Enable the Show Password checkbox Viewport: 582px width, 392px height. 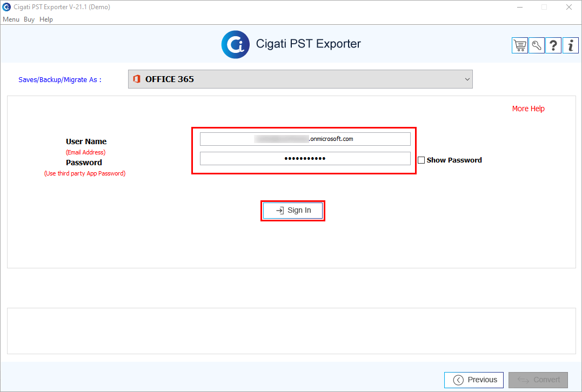click(x=422, y=160)
